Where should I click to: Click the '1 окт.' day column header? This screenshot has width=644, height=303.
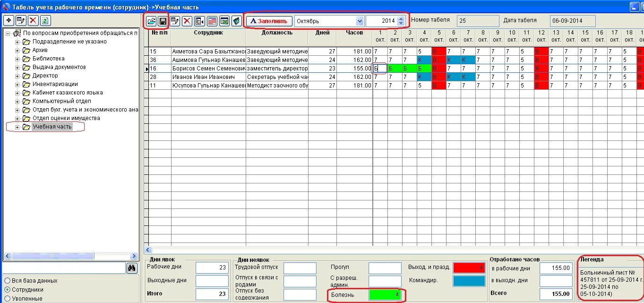pyautogui.click(x=380, y=36)
